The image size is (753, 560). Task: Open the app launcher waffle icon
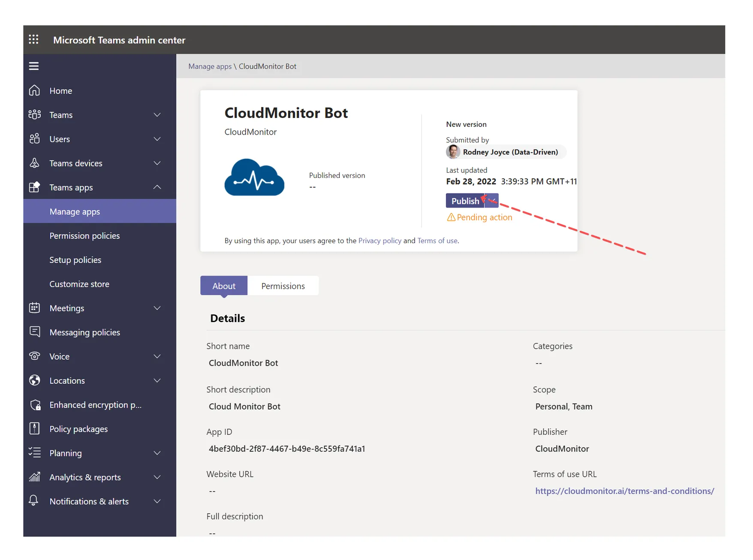pos(33,39)
